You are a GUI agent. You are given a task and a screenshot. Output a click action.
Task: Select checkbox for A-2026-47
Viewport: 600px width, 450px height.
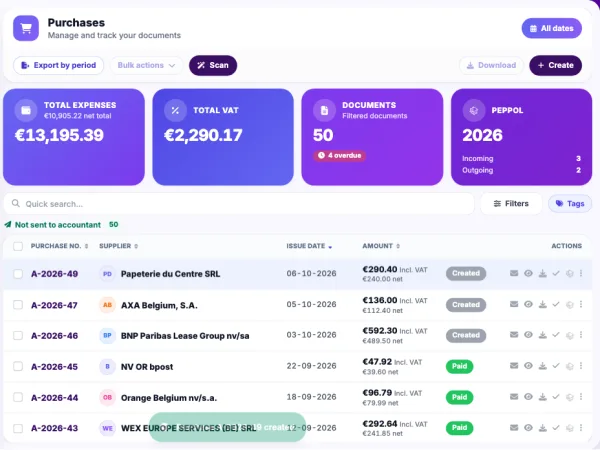18,305
